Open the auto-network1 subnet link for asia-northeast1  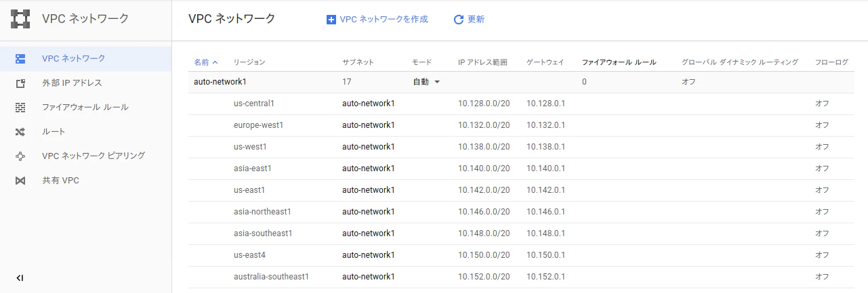(x=369, y=212)
